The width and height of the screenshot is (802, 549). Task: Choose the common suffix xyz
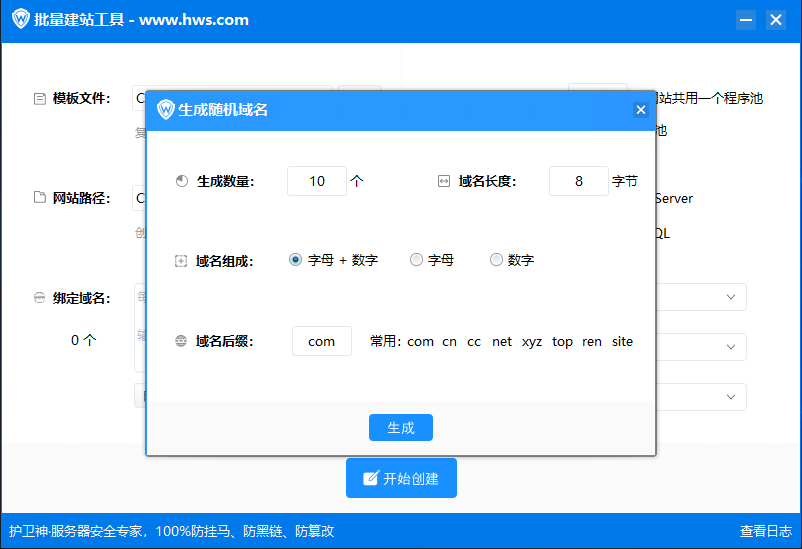pyautogui.click(x=532, y=342)
